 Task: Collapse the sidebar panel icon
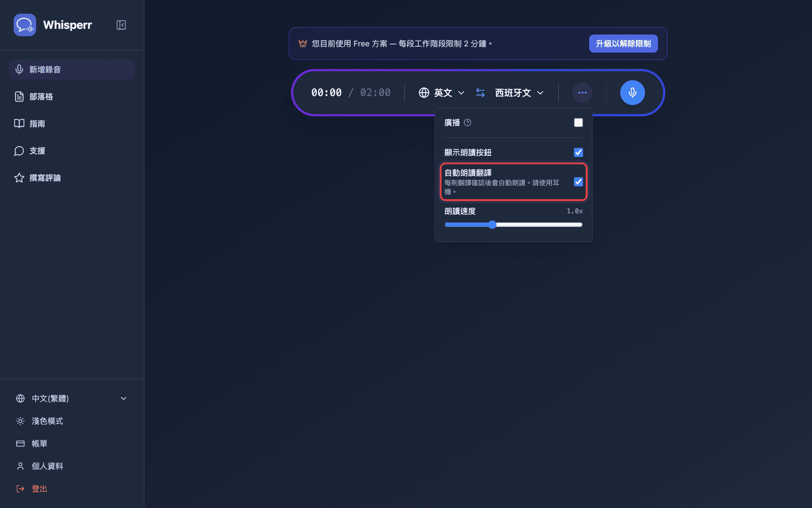coord(121,25)
